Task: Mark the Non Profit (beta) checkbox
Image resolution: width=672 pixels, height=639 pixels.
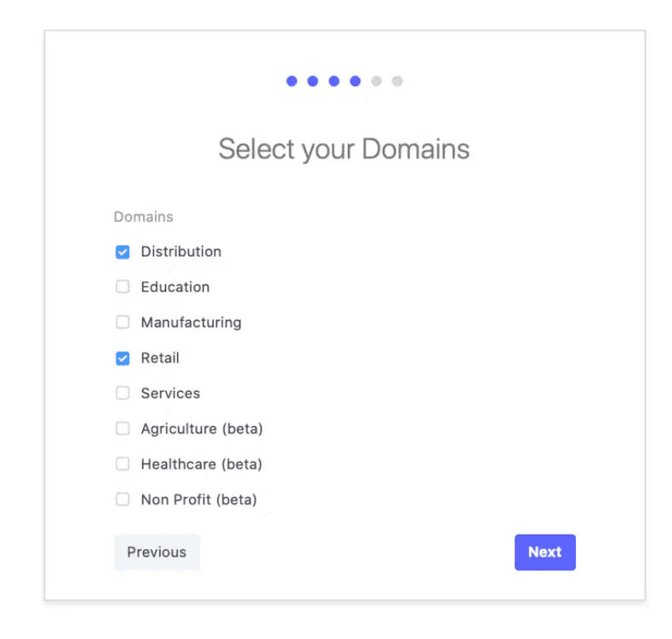Action: coord(122,499)
